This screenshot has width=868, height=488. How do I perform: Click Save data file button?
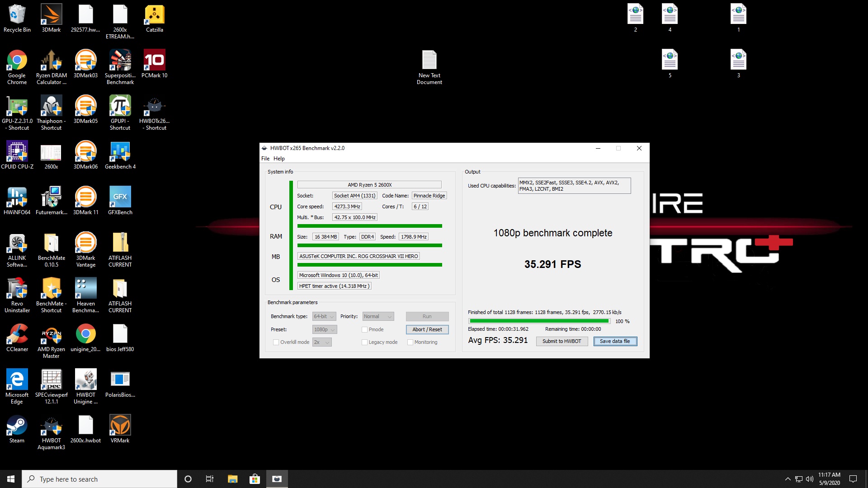(x=615, y=341)
